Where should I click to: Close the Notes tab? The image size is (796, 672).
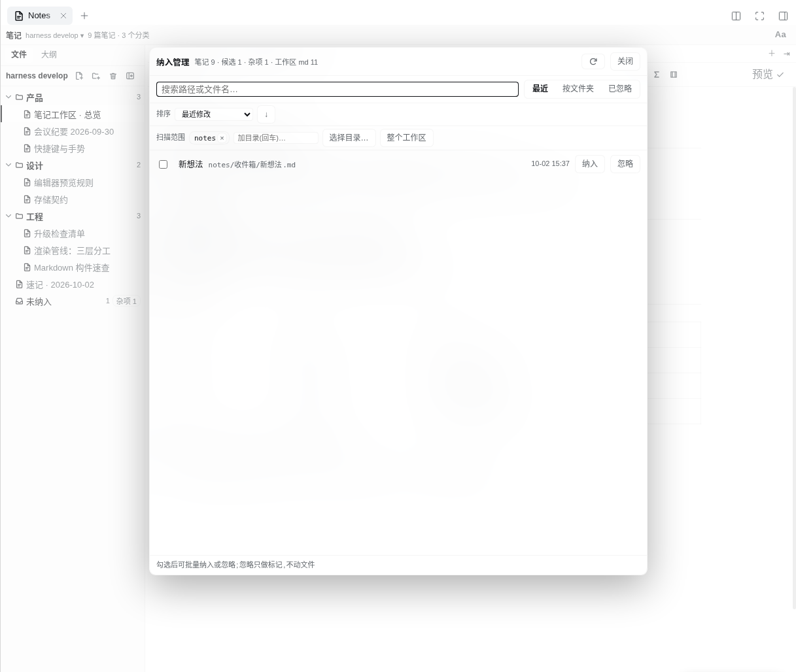63,16
